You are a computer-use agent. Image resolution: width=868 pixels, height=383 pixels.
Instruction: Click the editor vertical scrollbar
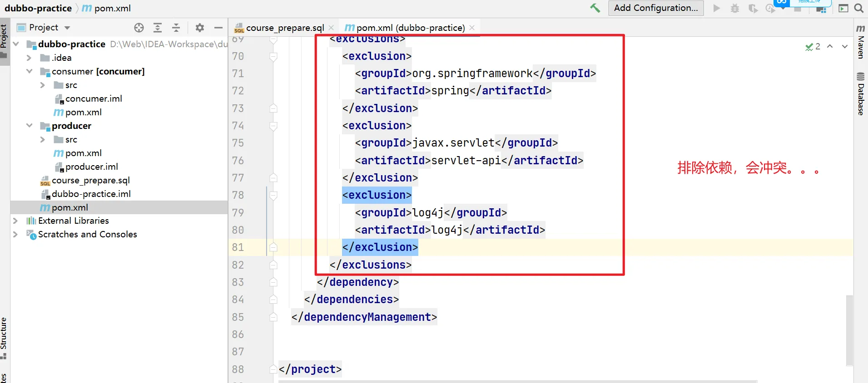point(849,330)
